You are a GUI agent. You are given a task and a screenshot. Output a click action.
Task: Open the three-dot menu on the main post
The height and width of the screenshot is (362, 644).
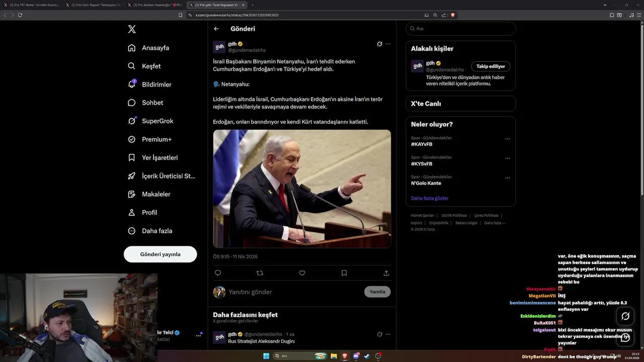point(388,44)
